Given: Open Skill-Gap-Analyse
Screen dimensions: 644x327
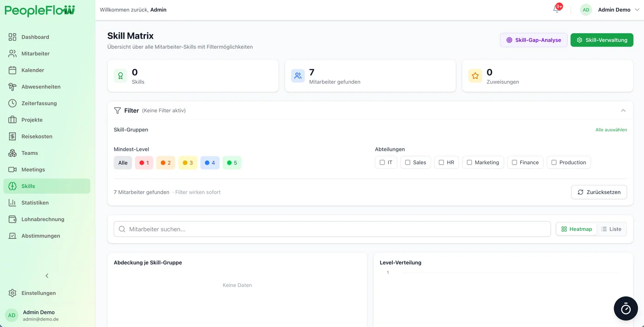Looking at the screenshot, I should (x=534, y=40).
